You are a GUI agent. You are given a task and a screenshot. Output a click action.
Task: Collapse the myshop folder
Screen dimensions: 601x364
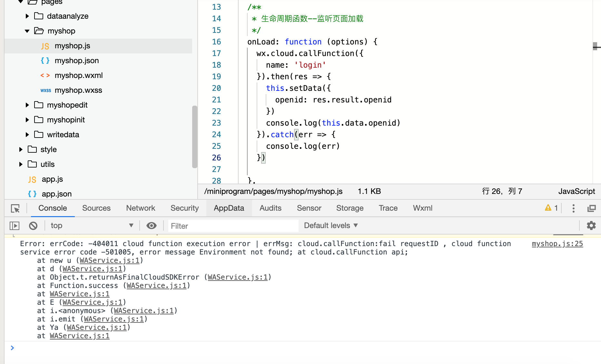point(27,31)
